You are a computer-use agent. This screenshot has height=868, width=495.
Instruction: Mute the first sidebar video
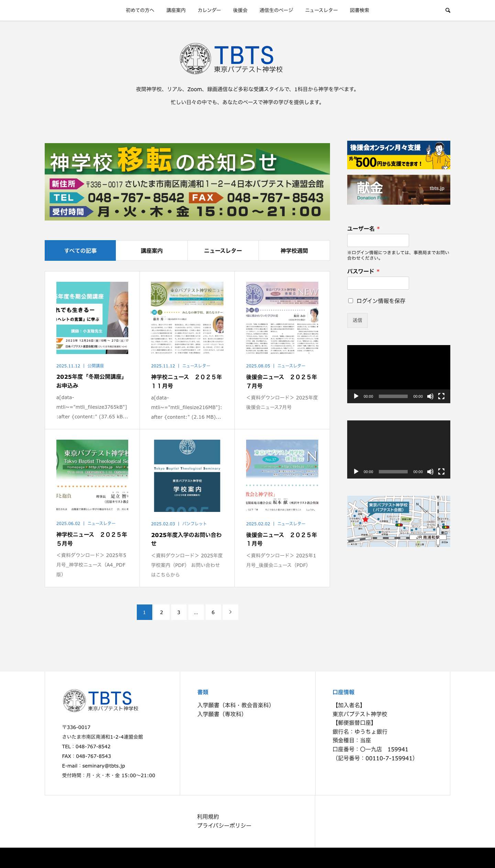tap(430, 396)
